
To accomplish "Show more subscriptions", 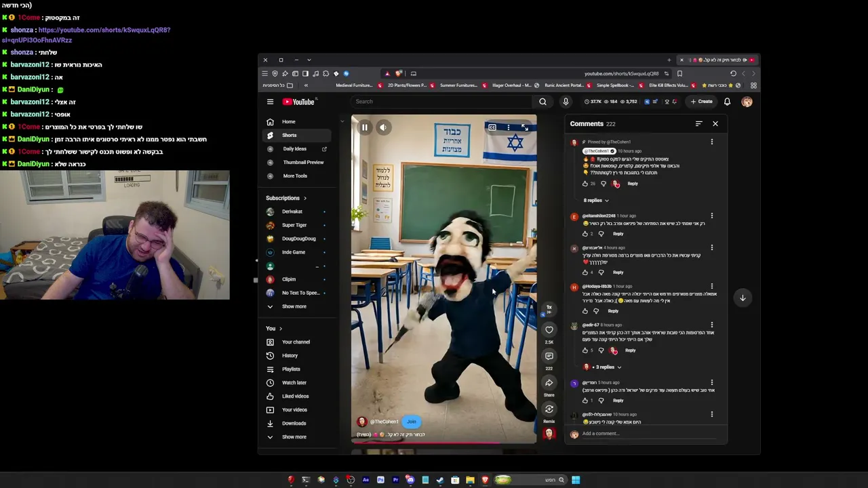I will coord(296,306).
